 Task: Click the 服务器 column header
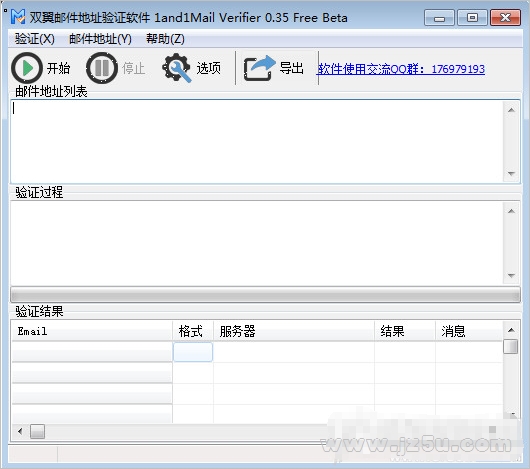pos(294,331)
